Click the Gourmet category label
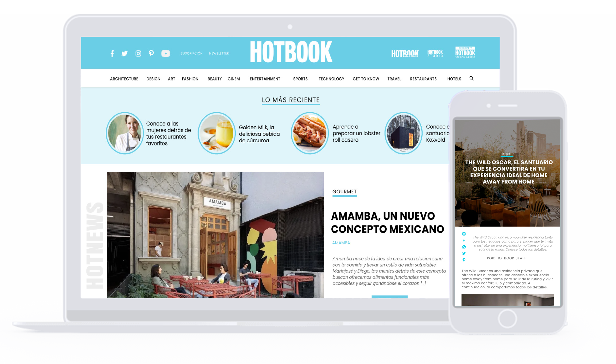 tap(344, 192)
